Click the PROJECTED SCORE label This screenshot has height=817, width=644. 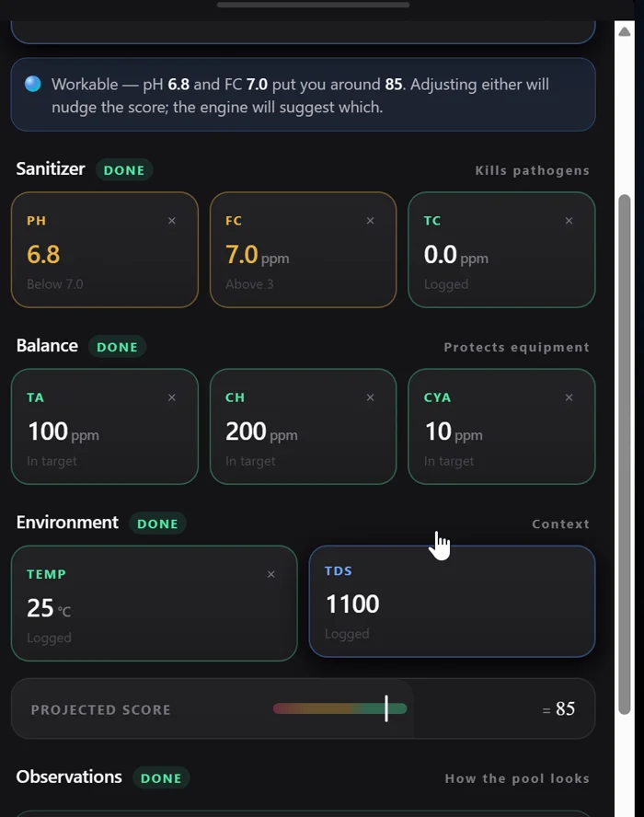tap(100, 709)
